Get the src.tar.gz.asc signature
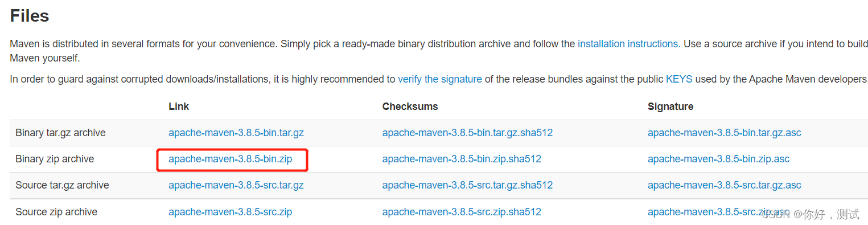868x225 pixels. coord(725,185)
